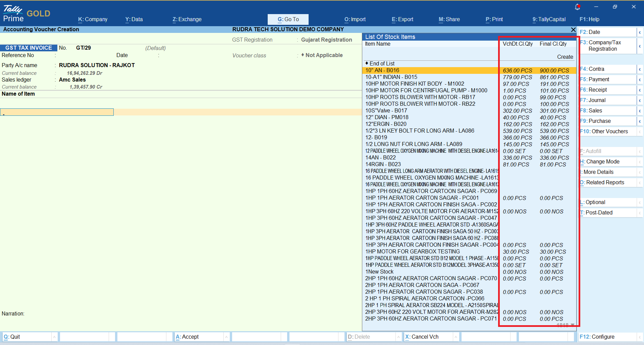
Task: Click the notification bell icon
Action: pos(577,7)
